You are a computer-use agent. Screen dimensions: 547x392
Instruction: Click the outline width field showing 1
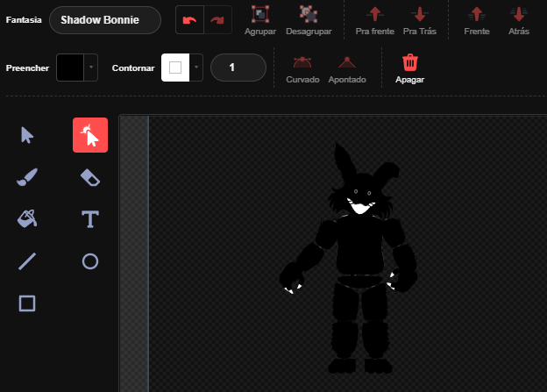[x=238, y=68]
